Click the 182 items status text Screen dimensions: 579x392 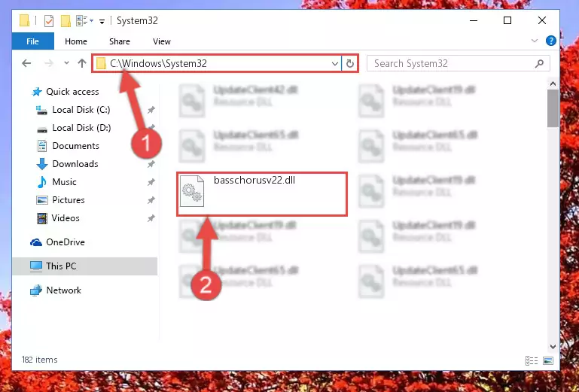[x=39, y=360]
